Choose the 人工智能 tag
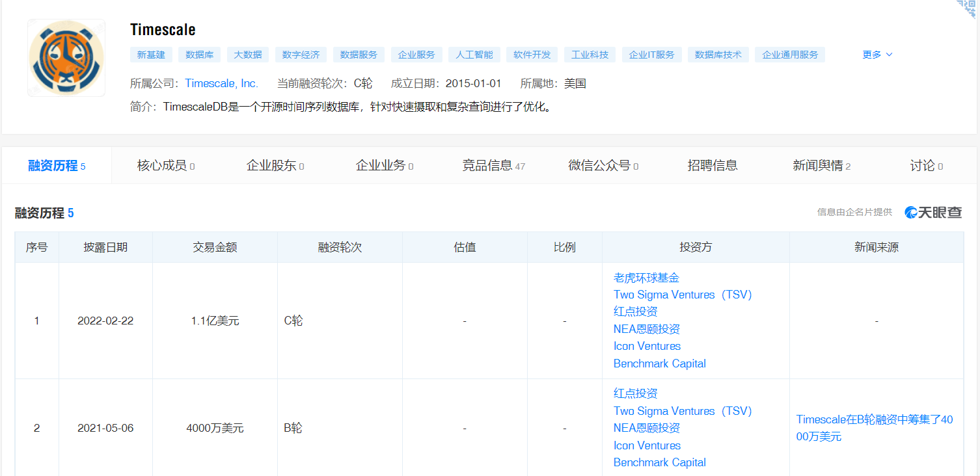The height and width of the screenshot is (476, 980). point(474,55)
